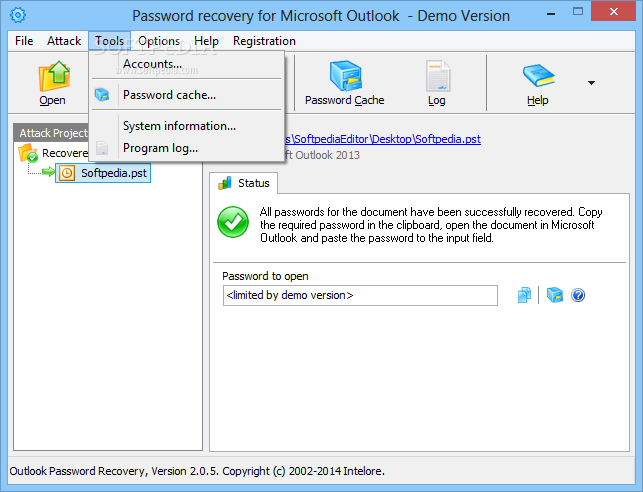Click the Program log menu entry icon
The height and width of the screenshot is (492, 643).
(102, 148)
